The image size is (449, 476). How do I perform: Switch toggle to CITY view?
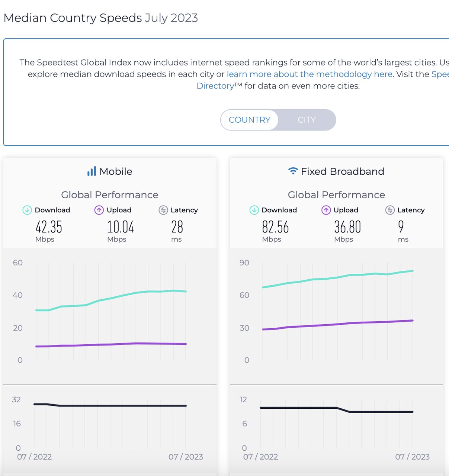click(x=307, y=120)
